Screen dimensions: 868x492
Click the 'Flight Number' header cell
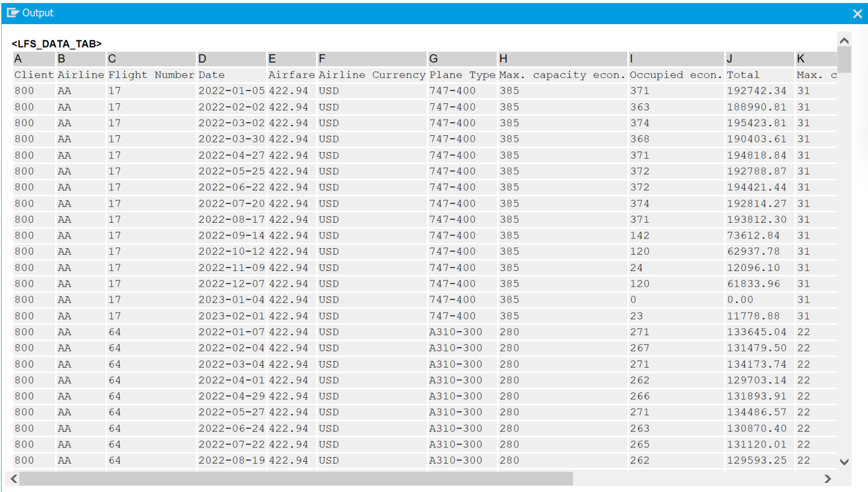151,75
